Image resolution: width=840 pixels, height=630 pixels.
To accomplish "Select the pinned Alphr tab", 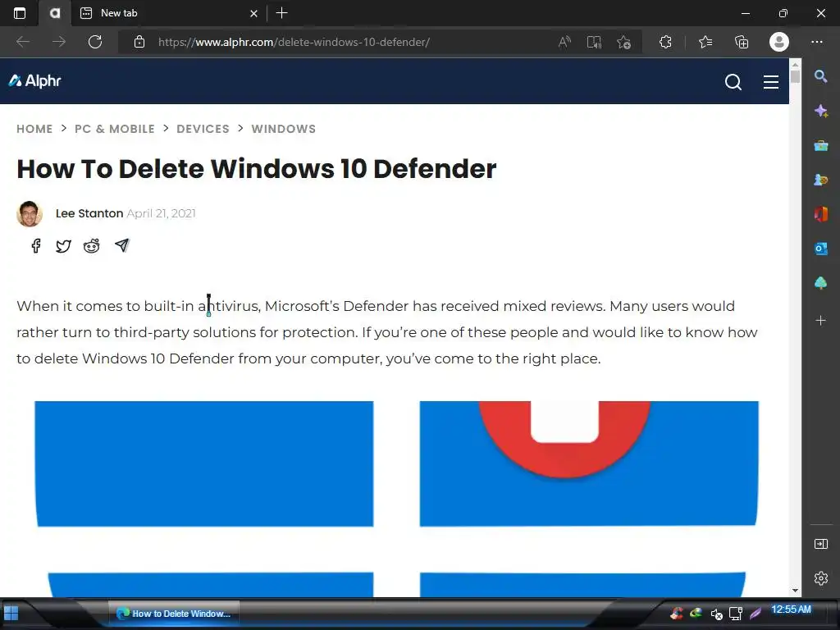I will pyautogui.click(x=55, y=13).
